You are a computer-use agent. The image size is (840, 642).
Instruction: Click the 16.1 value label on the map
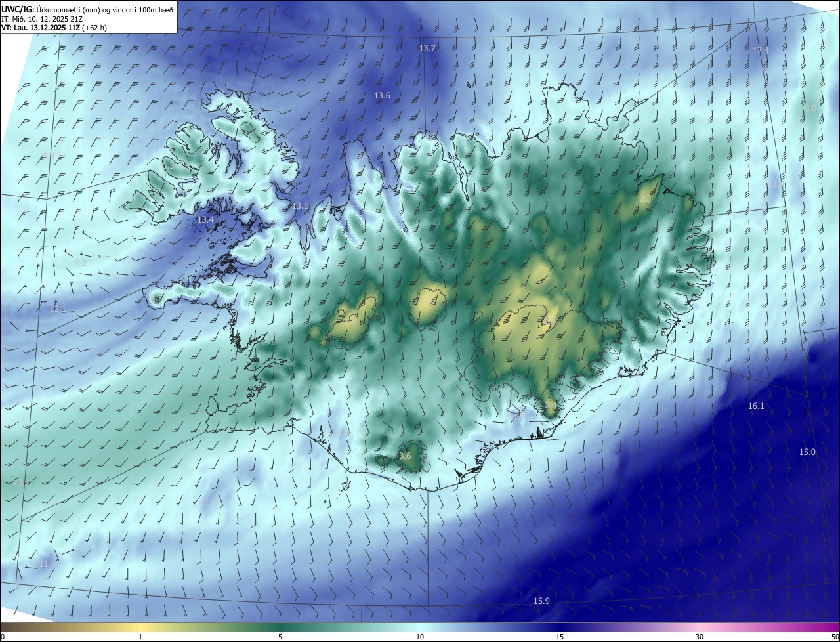coord(756,406)
